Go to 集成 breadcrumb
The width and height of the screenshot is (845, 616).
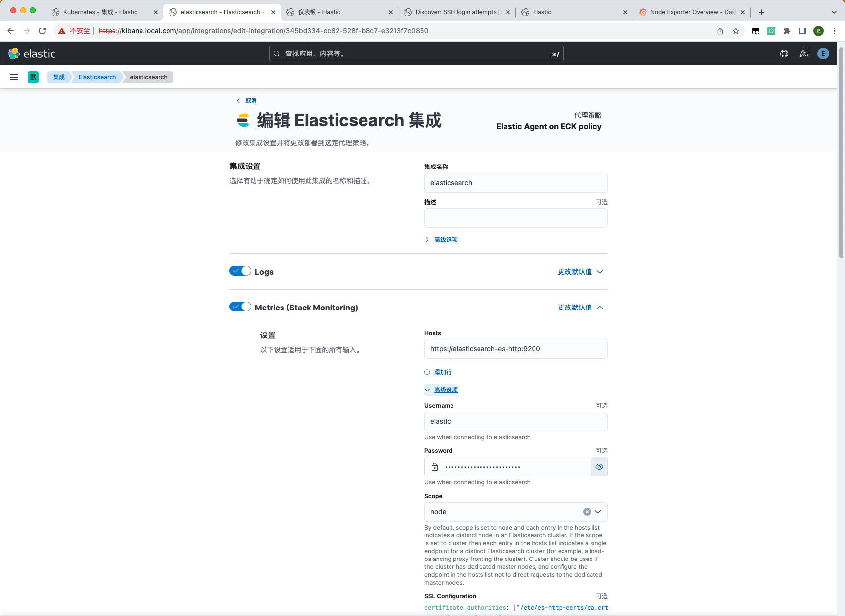point(59,77)
